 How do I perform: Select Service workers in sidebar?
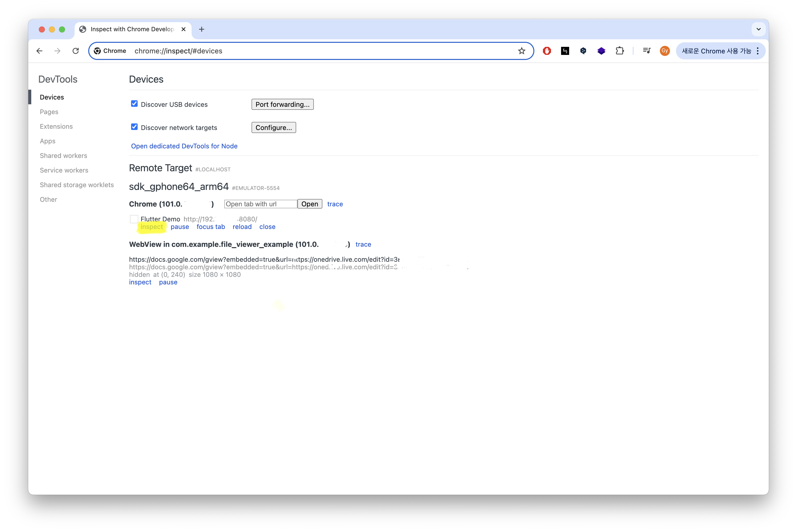[64, 170]
